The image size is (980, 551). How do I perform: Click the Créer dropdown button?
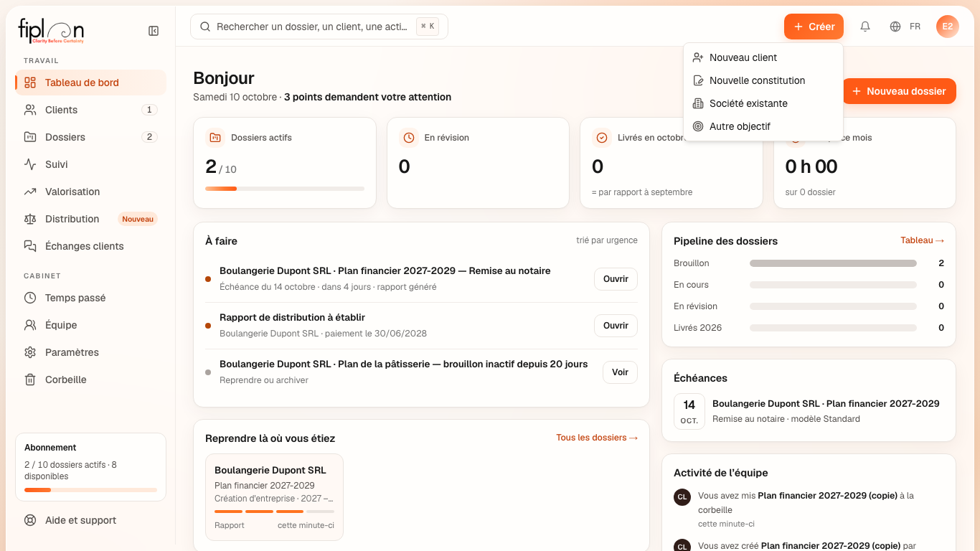(x=814, y=27)
